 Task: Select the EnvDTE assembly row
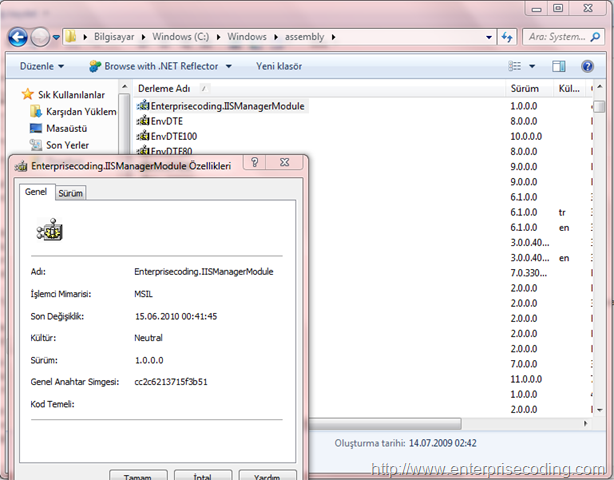pos(166,121)
